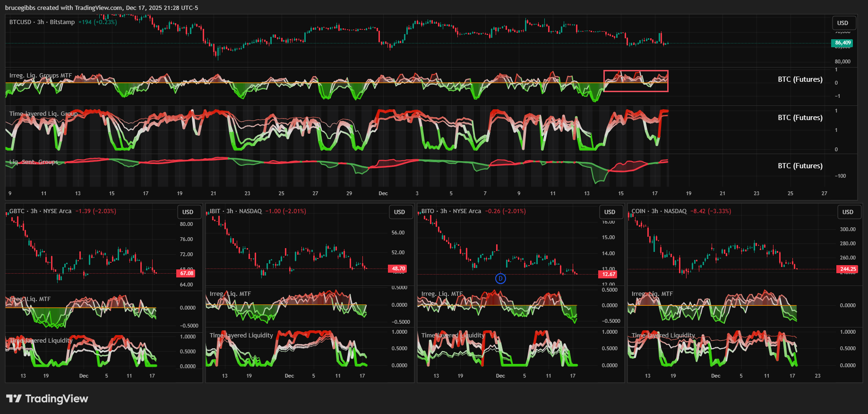Image resolution: width=868 pixels, height=414 pixels.
Task: Select the BTCUSD 3h Bitstamp symbol title
Action: coord(42,22)
